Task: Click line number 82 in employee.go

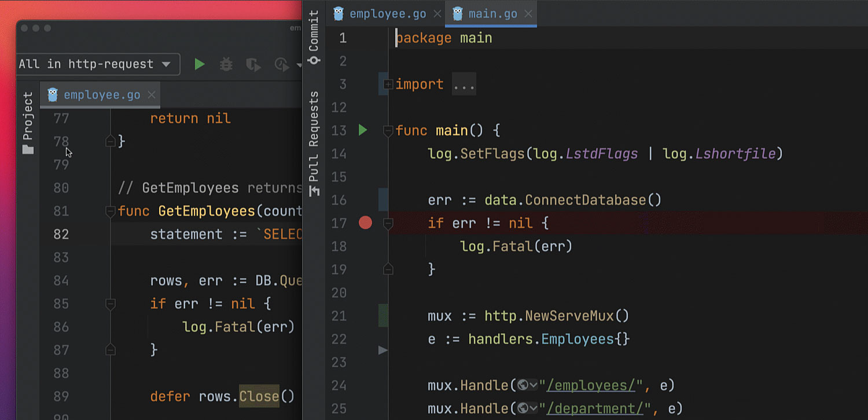Action: pos(61,234)
